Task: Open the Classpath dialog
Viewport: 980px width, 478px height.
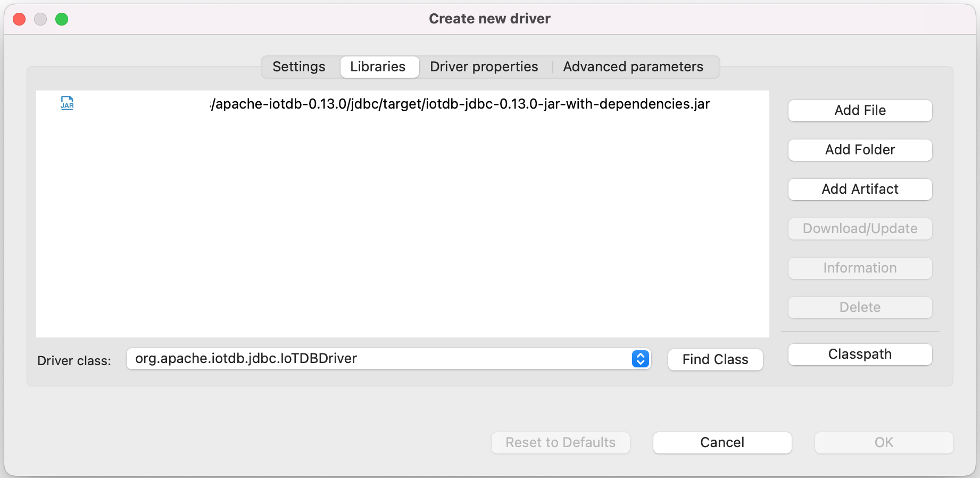Action: (860, 355)
